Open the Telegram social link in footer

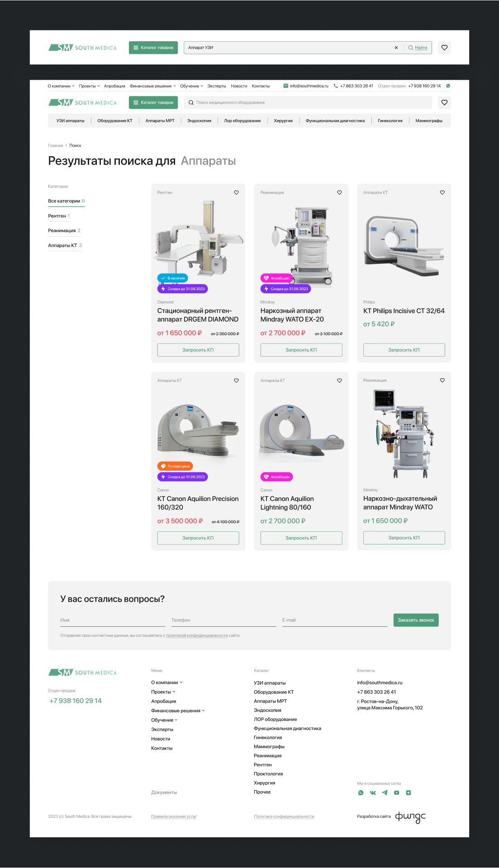click(x=385, y=792)
